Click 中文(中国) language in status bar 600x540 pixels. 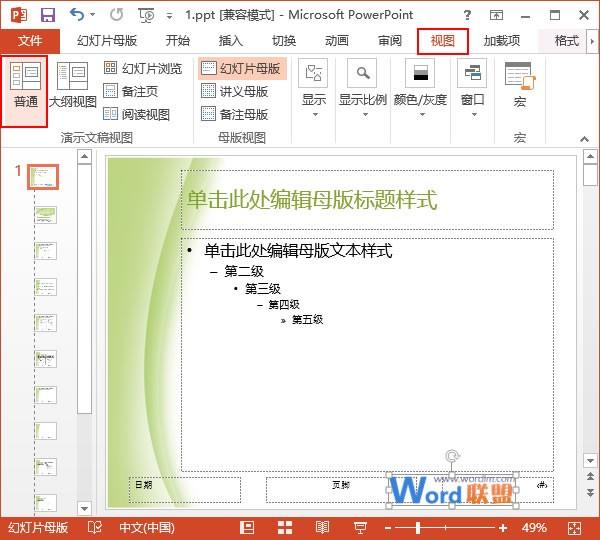click(x=147, y=528)
